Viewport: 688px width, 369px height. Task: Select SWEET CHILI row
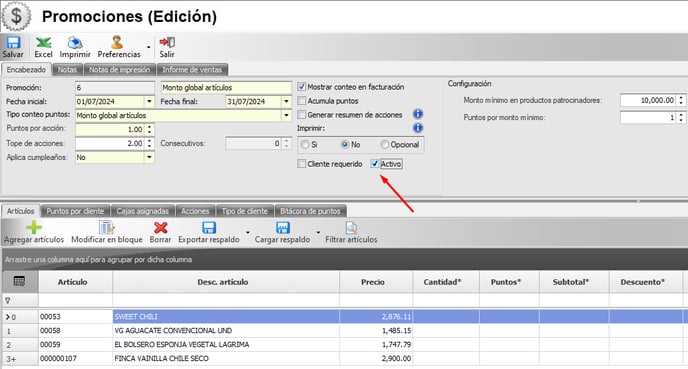tap(342, 316)
